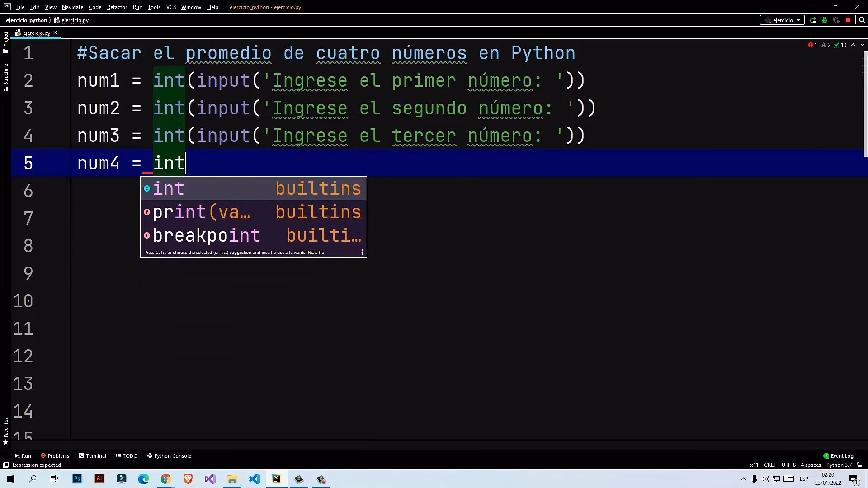Viewport: 868px width, 488px height.
Task: Expand inspection results via up chevron
Action: tap(853, 45)
